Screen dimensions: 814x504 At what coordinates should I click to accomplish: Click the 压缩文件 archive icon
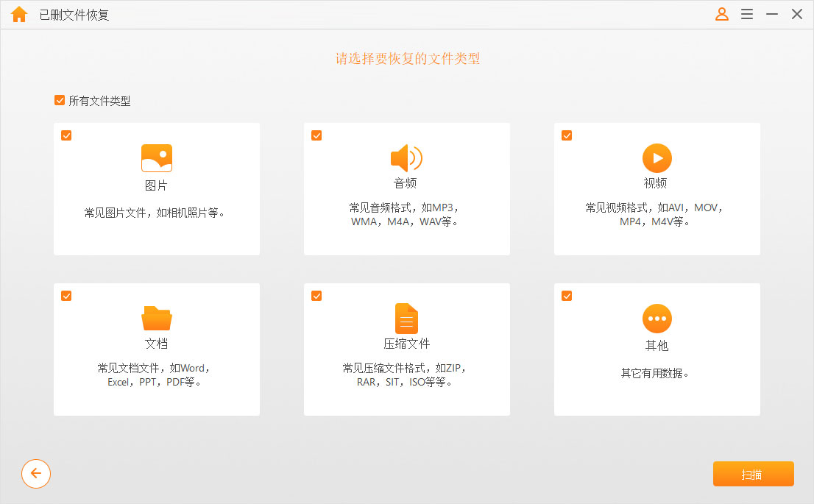406,319
